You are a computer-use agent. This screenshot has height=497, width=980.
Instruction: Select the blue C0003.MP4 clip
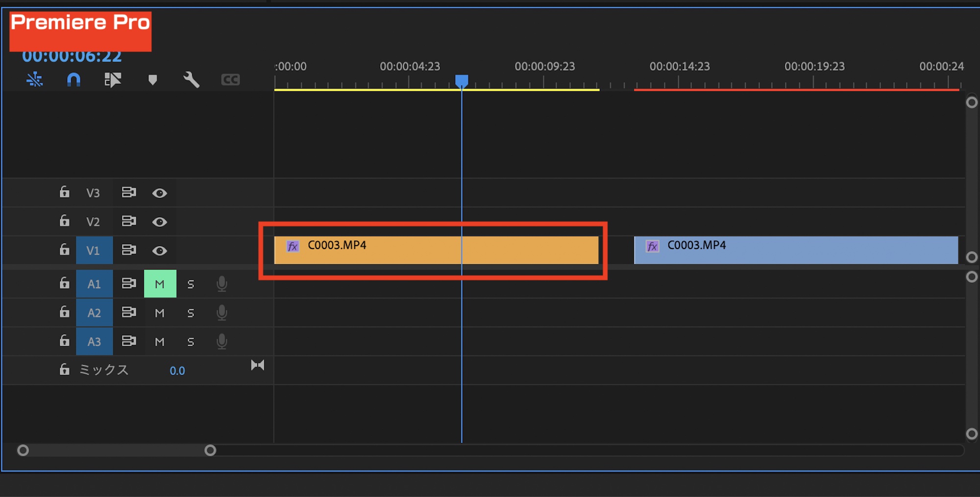pyautogui.click(x=796, y=250)
